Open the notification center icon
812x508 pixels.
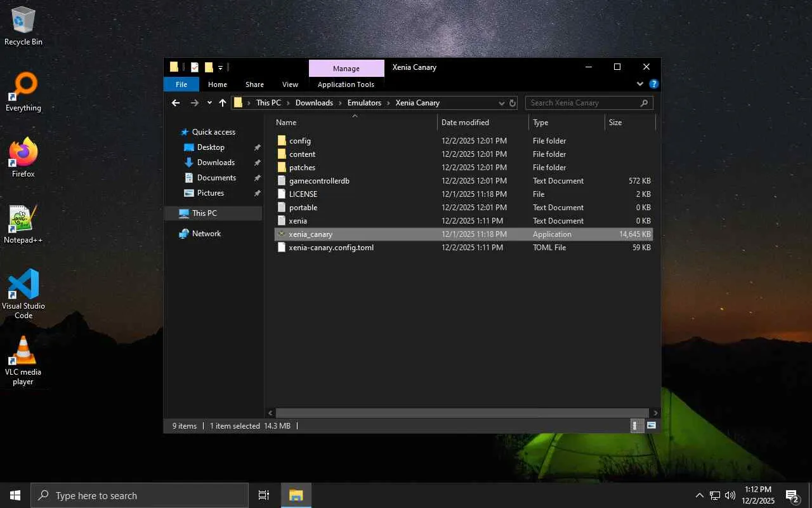(x=792, y=495)
